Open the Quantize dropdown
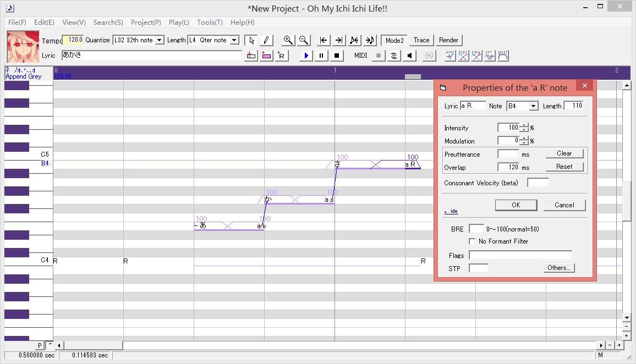 coord(160,40)
